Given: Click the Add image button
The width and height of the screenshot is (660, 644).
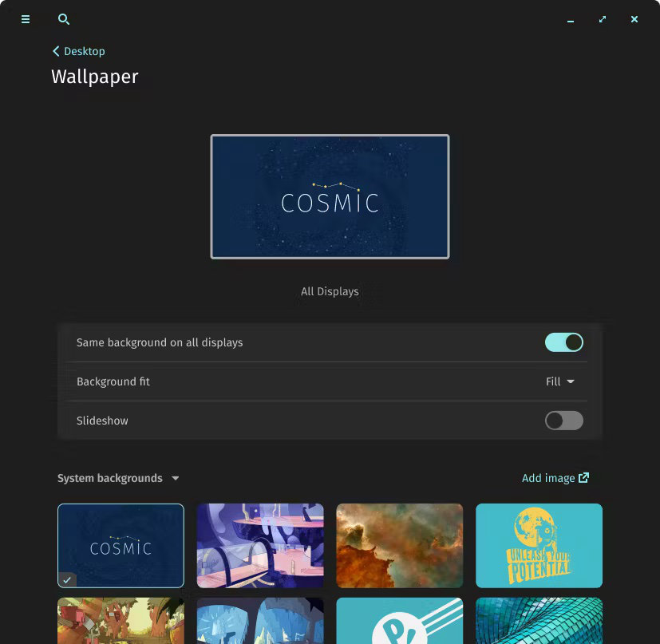Looking at the screenshot, I should (x=555, y=478).
